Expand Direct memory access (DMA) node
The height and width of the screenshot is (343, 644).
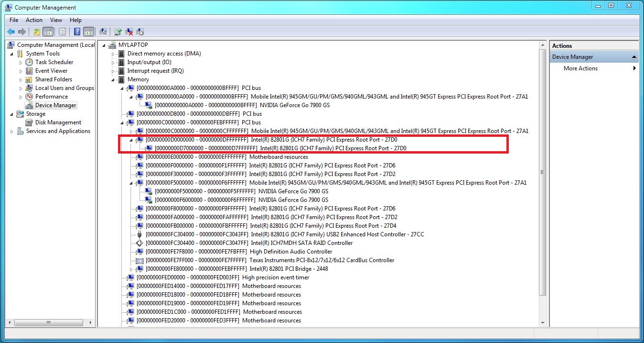tap(113, 54)
